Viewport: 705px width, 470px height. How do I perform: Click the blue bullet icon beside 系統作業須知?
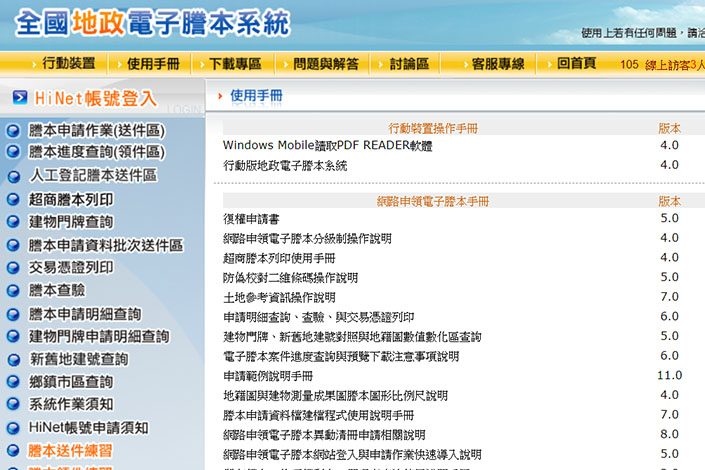pos(13,405)
